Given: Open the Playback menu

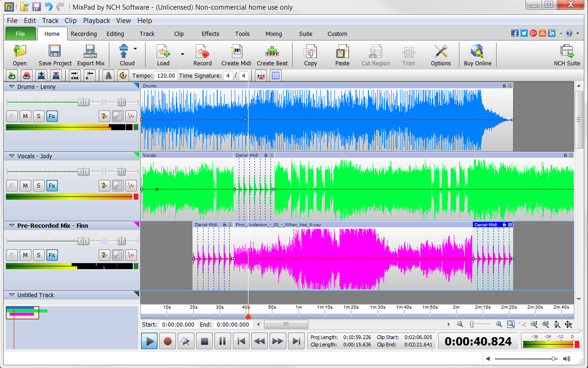Looking at the screenshot, I should pyautogui.click(x=96, y=20).
